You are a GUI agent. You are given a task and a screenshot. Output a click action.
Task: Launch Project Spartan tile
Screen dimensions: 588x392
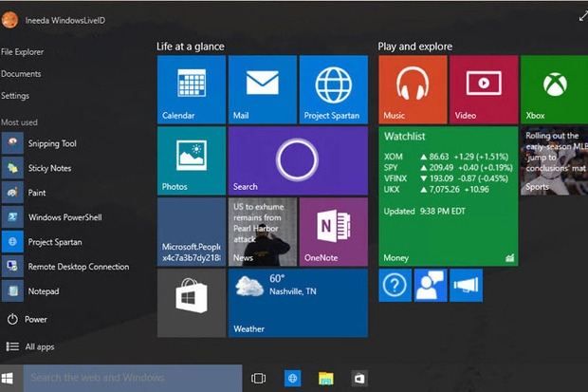coord(333,89)
